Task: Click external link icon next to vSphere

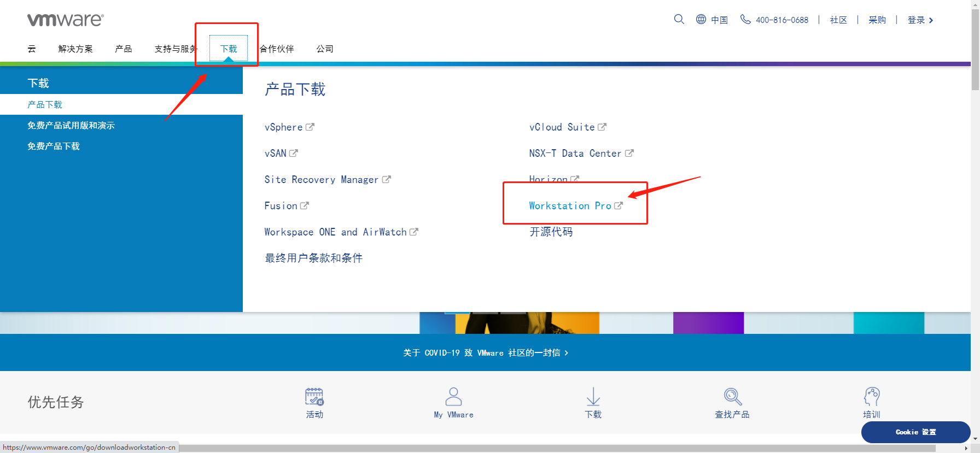Action: click(x=310, y=127)
